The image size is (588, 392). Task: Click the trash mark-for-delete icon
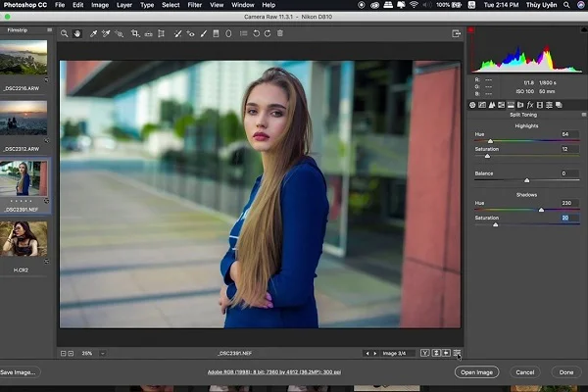280,33
